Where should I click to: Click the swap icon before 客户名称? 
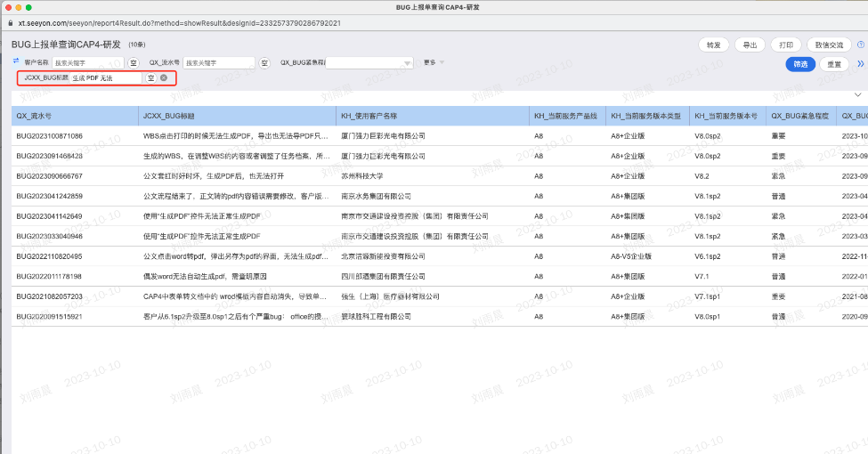tap(15, 61)
